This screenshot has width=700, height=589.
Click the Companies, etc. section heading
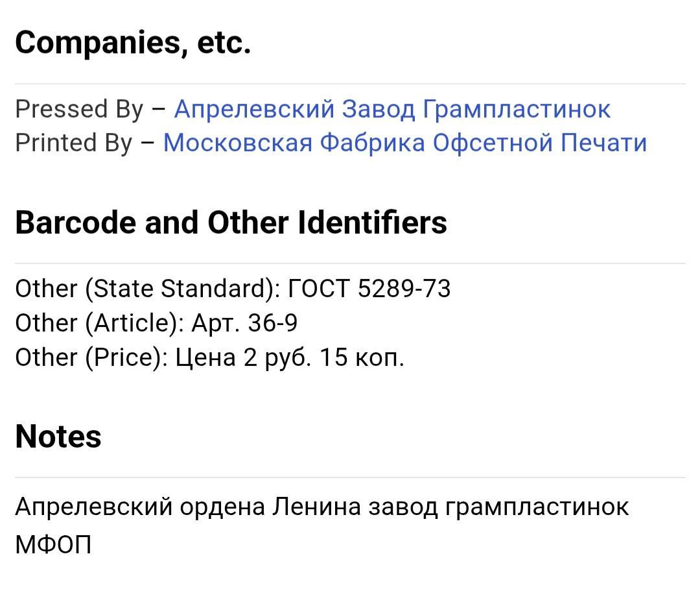point(133,43)
